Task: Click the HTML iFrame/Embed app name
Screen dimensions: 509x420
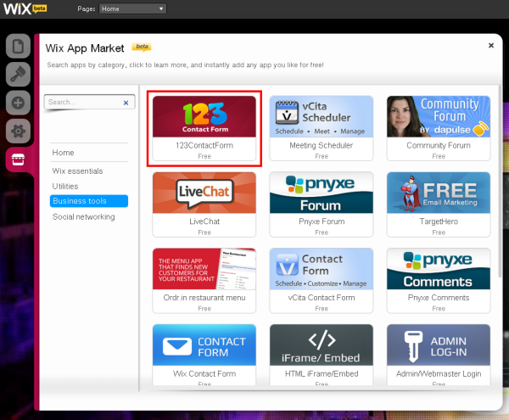Action: coord(322,374)
